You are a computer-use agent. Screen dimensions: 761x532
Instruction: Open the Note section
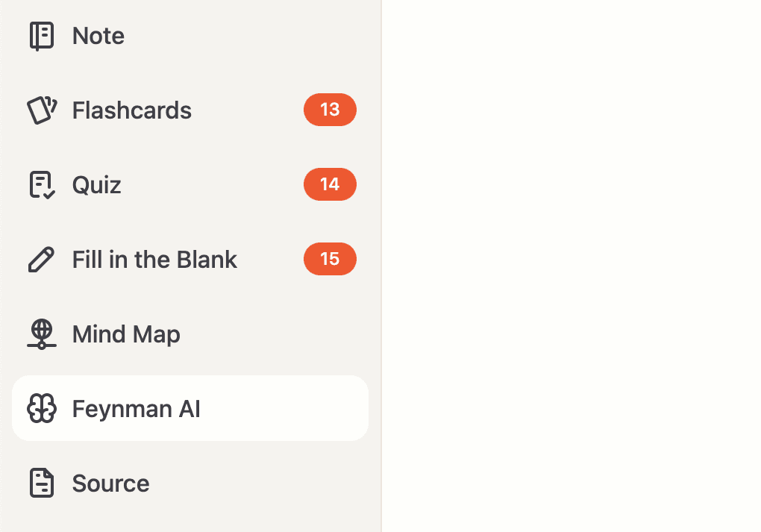point(98,35)
